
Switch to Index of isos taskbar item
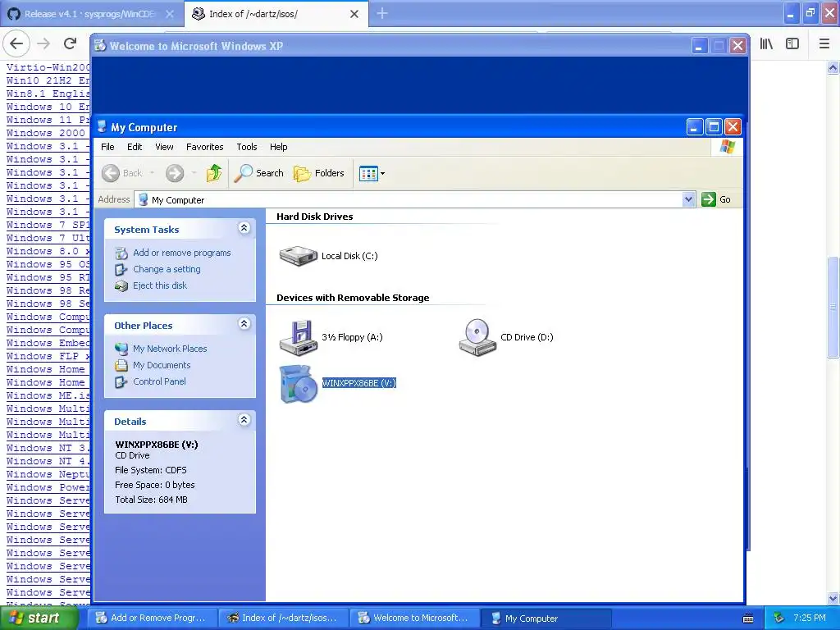coord(283,619)
